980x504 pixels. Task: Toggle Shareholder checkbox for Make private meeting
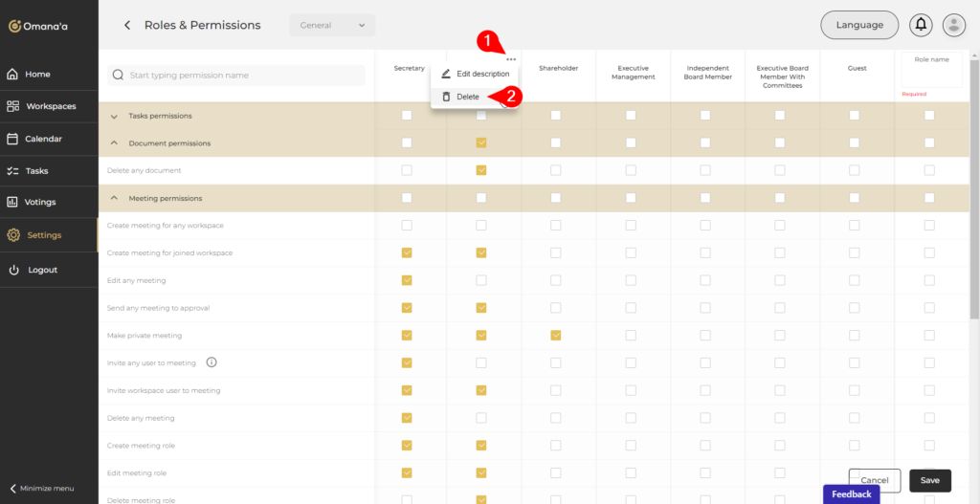pos(556,336)
